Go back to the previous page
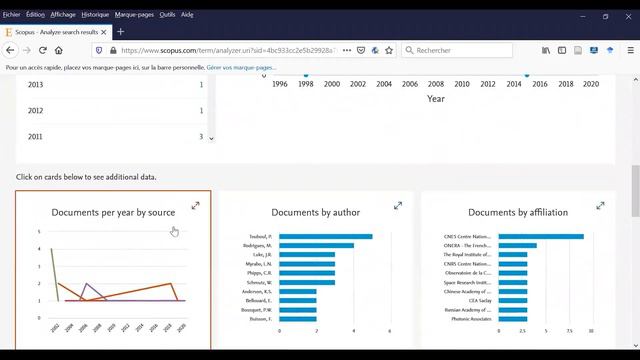Viewport: 640px width, 360px height. pyautogui.click(x=10, y=50)
